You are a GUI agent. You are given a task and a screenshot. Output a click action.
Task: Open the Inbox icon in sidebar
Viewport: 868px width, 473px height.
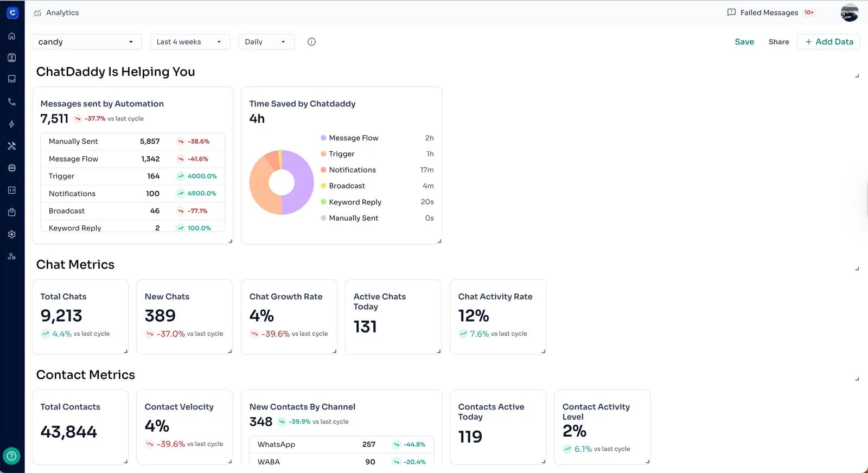pyautogui.click(x=12, y=79)
